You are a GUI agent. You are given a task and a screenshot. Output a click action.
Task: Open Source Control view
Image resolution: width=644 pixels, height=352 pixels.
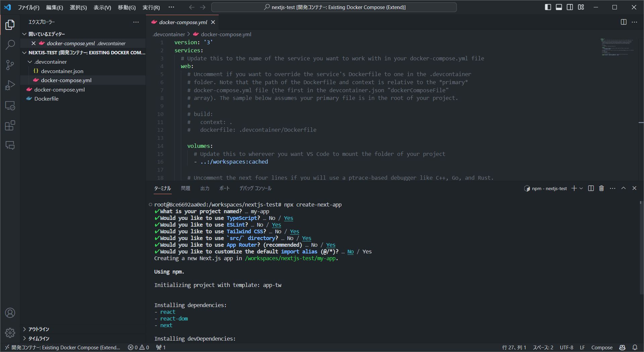click(10, 65)
